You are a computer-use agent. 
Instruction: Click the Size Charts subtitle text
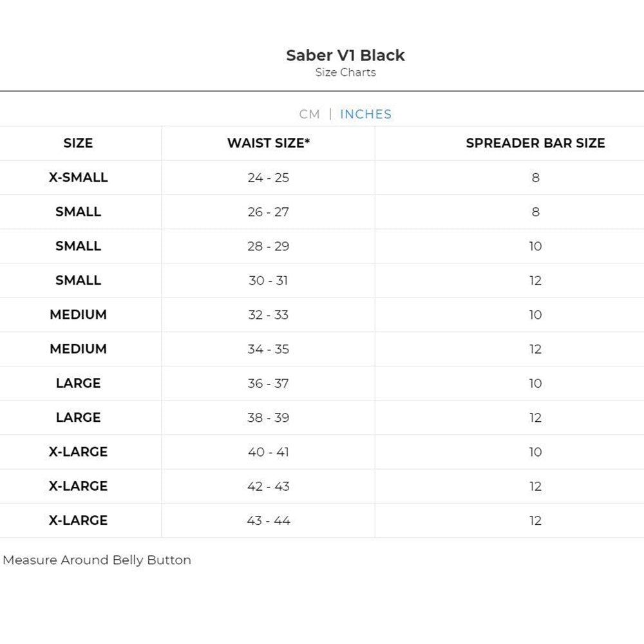pos(345,73)
